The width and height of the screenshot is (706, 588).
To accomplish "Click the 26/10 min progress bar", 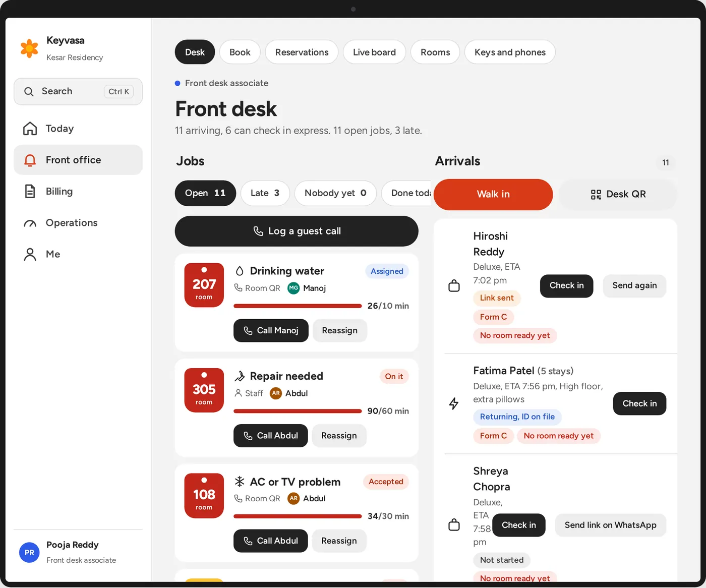I will point(298,306).
